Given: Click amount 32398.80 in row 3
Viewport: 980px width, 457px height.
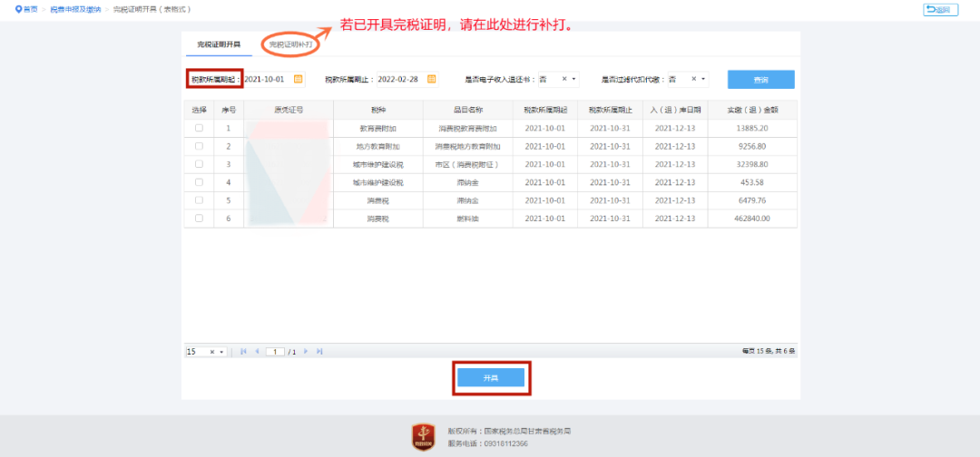Looking at the screenshot, I should tap(752, 164).
